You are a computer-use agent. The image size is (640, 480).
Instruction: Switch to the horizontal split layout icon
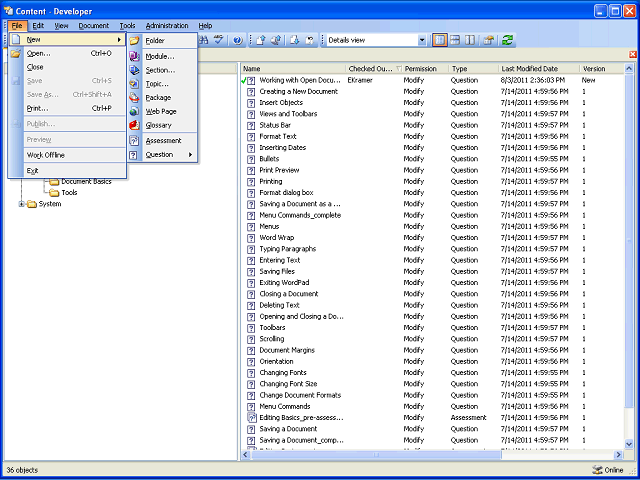(455, 40)
